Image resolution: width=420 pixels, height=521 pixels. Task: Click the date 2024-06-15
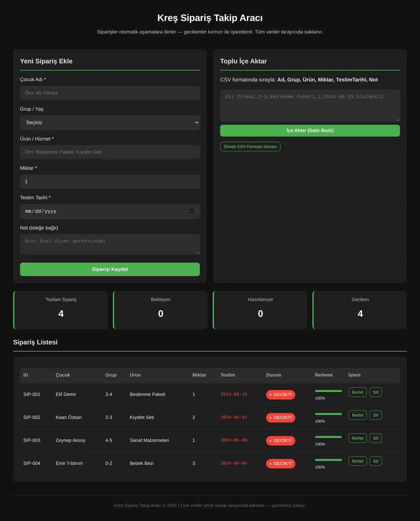(234, 417)
